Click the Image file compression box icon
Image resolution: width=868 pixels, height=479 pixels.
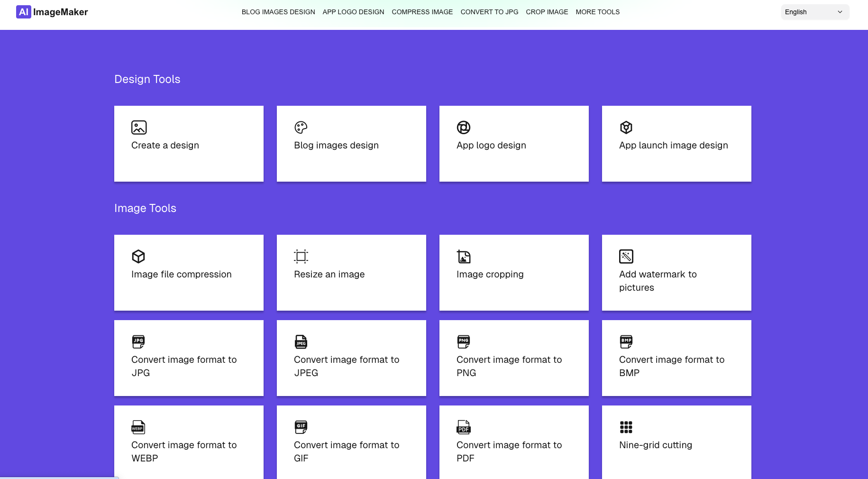pyautogui.click(x=138, y=256)
